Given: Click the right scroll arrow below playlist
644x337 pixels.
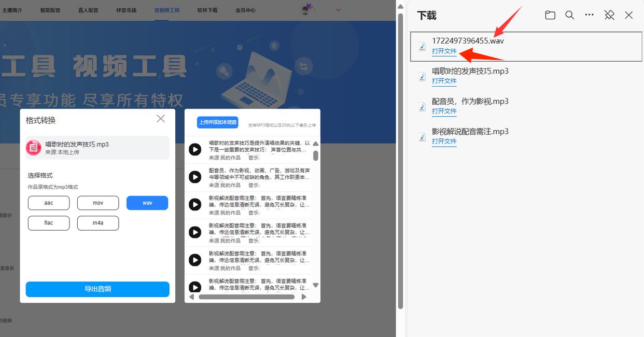Looking at the screenshot, I should point(304,297).
